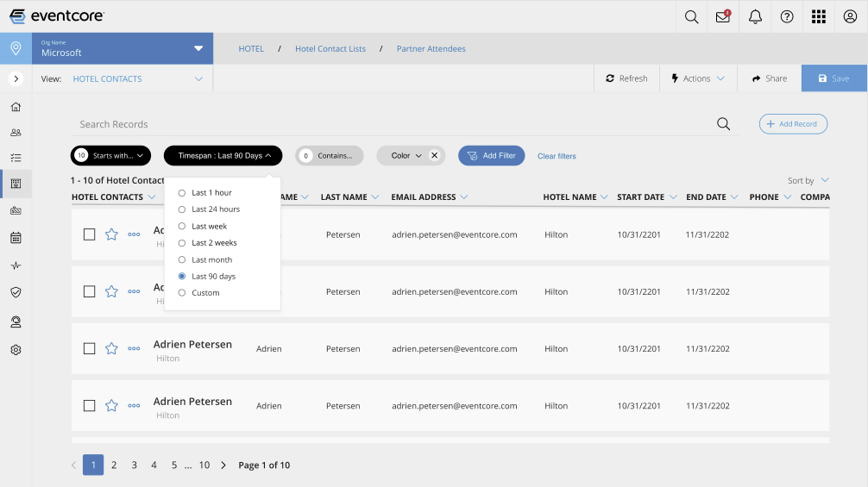This screenshot has width=868, height=487.
Task: Select the Last week radio option
Action: (182, 226)
